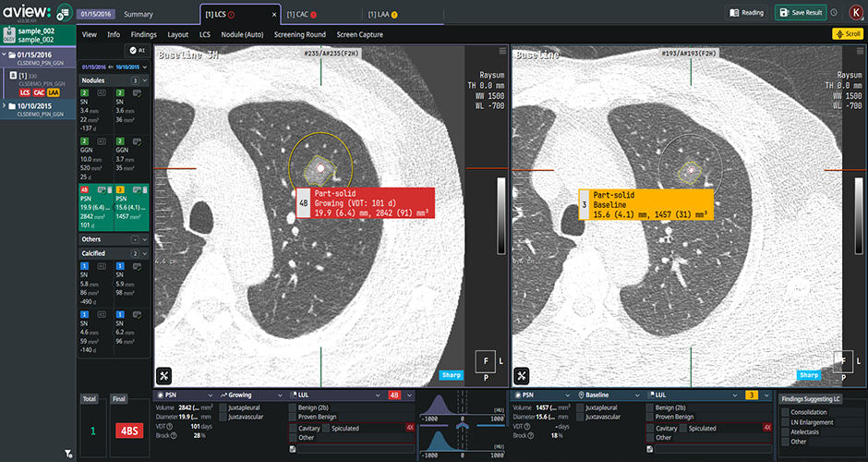
Task: Click the filter funnel icon at bottom-left
Action: pos(69,454)
